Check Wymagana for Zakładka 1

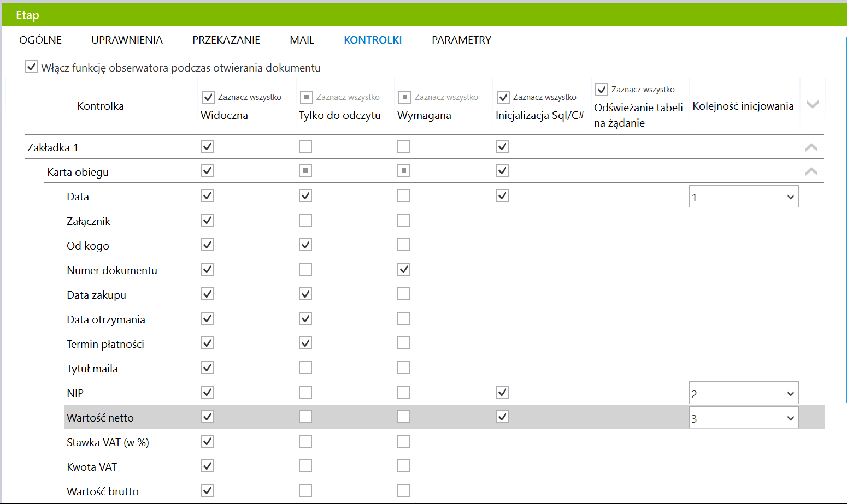(x=404, y=146)
